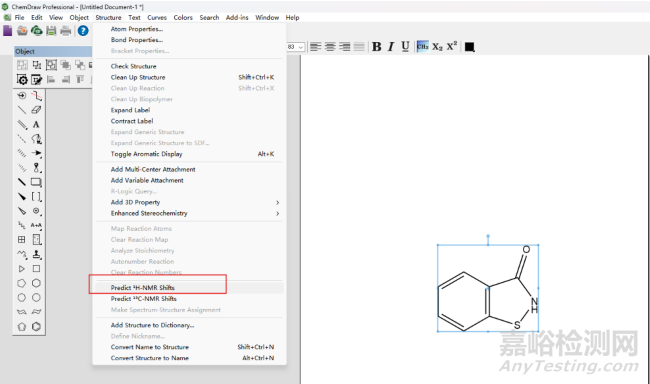
Task: Open the Edit menu
Action: pyautogui.click(x=36, y=17)
